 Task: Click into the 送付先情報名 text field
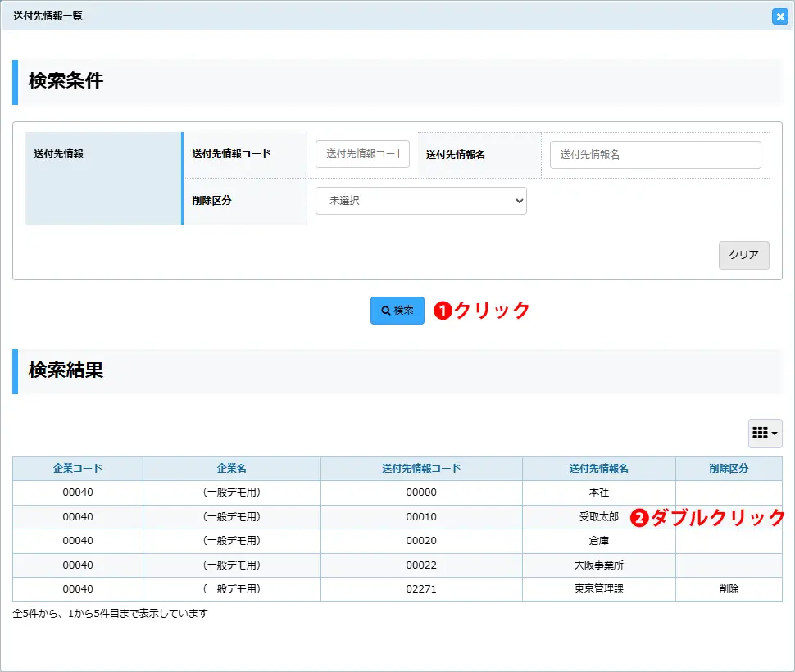point(655,154)
